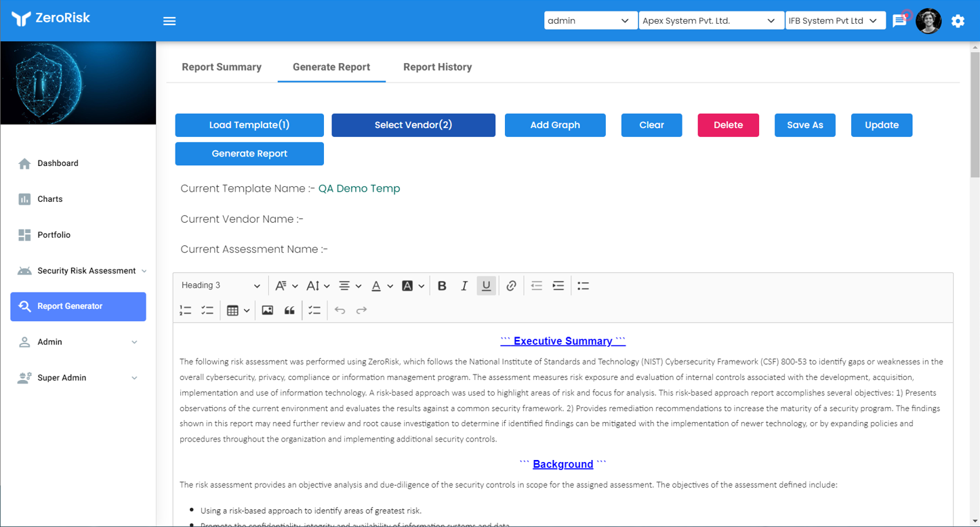This screenshot has height=527, width=980.
Task: Select Report Generator in sidebar
Action: [78, 307]
